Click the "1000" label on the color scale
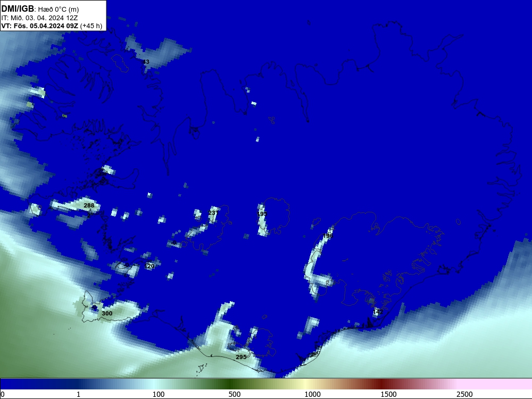This screenshot has width=532, height=399. click(312, 394)
